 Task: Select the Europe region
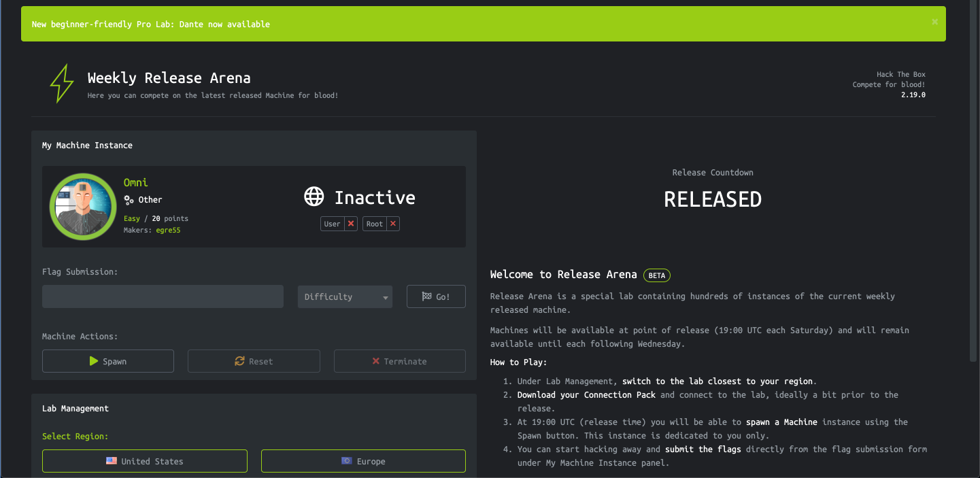click(363, 461)
